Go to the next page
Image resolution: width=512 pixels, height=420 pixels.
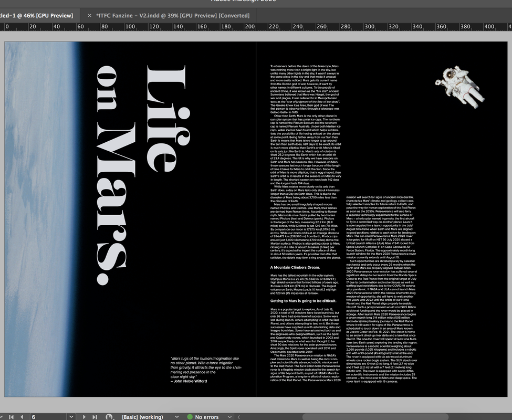click(x=84, y=417)
